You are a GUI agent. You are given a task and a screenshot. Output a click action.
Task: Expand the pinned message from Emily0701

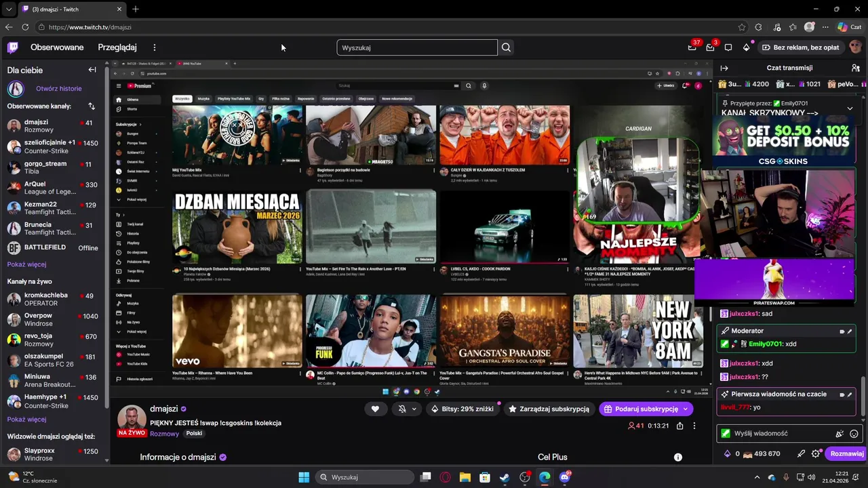pos(850,108)
